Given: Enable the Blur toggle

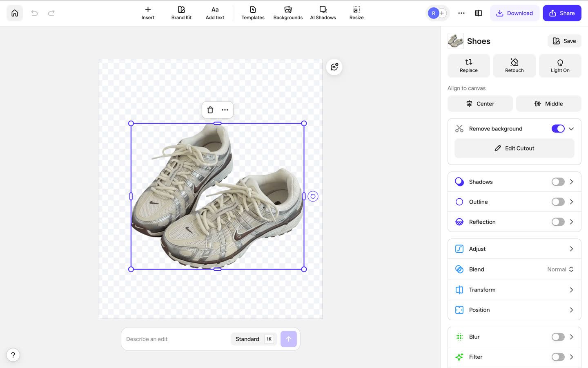Looking at the screenshot, I should point(558,337).
